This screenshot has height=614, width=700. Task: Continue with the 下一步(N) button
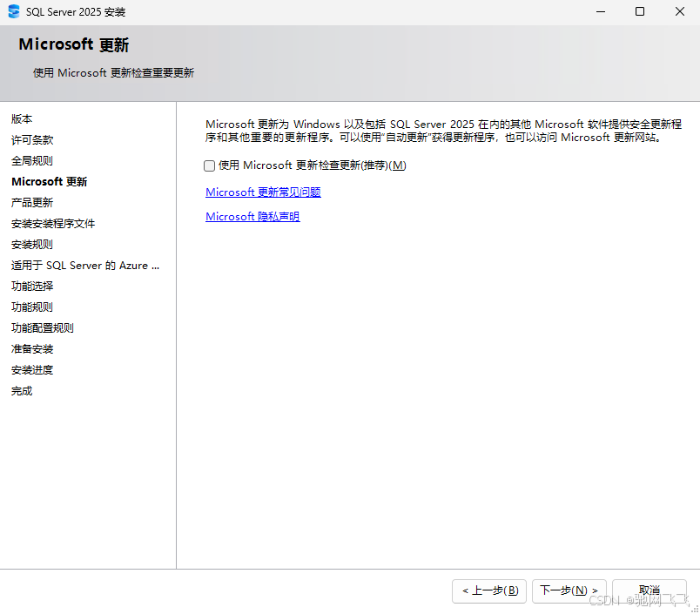coord(569,590)
